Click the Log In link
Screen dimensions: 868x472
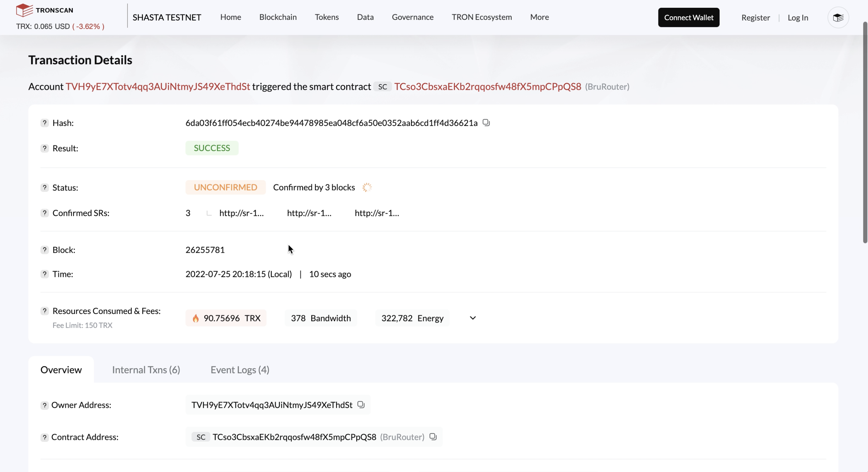pyautogui.click(x=797, y=17)
